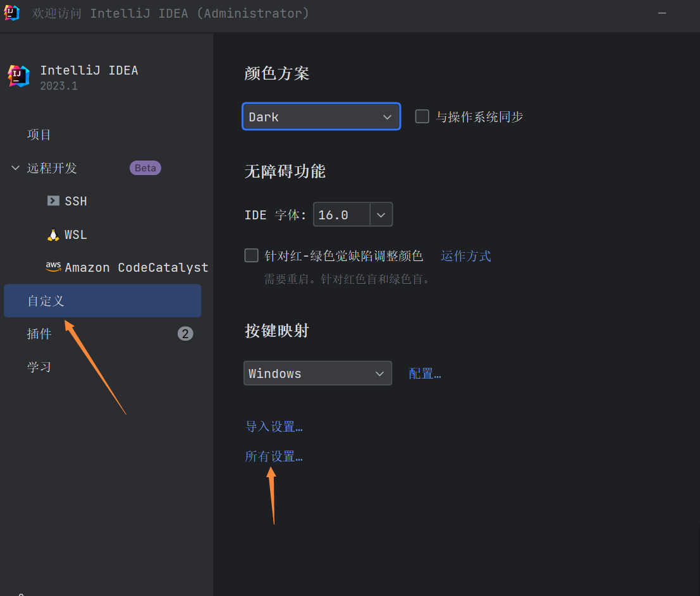Click the 导入设置... link
This screenshot has width=700, height=596.
274,427
